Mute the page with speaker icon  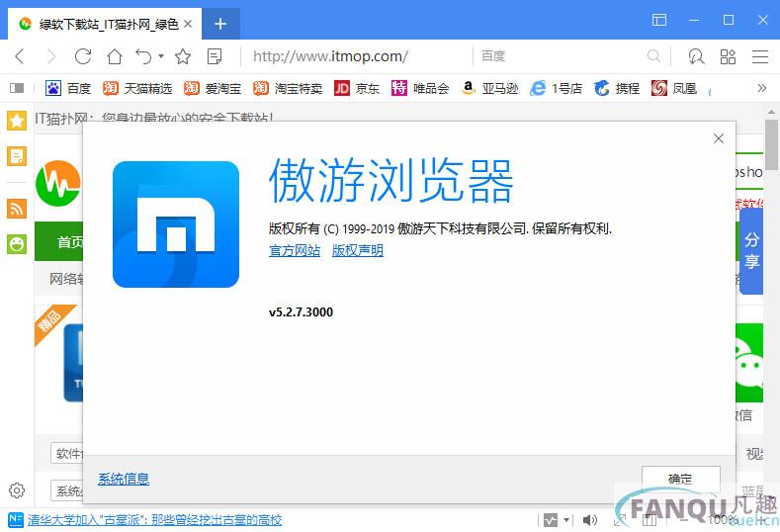[590, 520]
